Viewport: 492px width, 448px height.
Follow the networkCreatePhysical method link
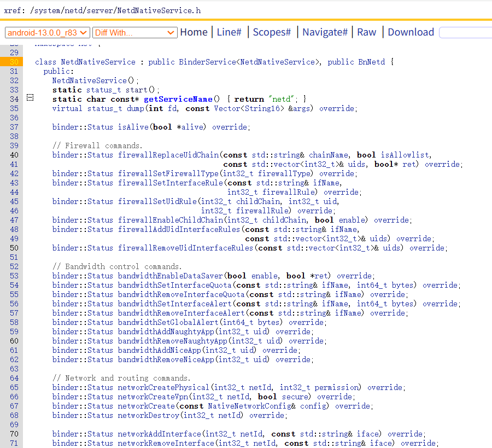pos(163,387)
